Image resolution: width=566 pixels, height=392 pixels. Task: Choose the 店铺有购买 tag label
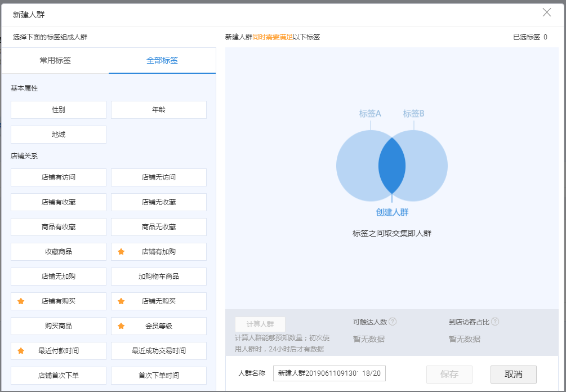(59, 301)
